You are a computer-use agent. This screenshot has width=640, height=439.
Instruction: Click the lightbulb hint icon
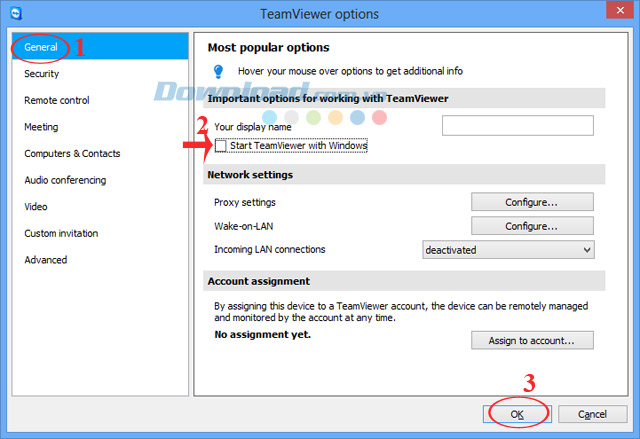pos(218,71)
